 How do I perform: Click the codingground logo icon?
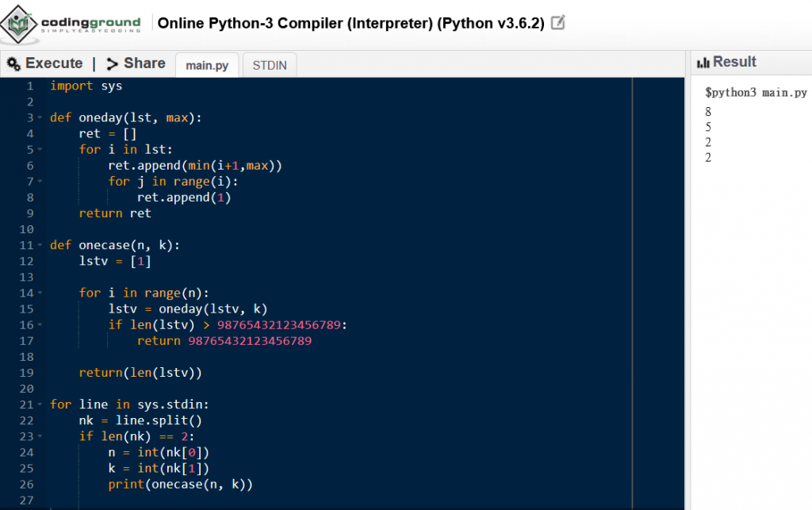19,24
